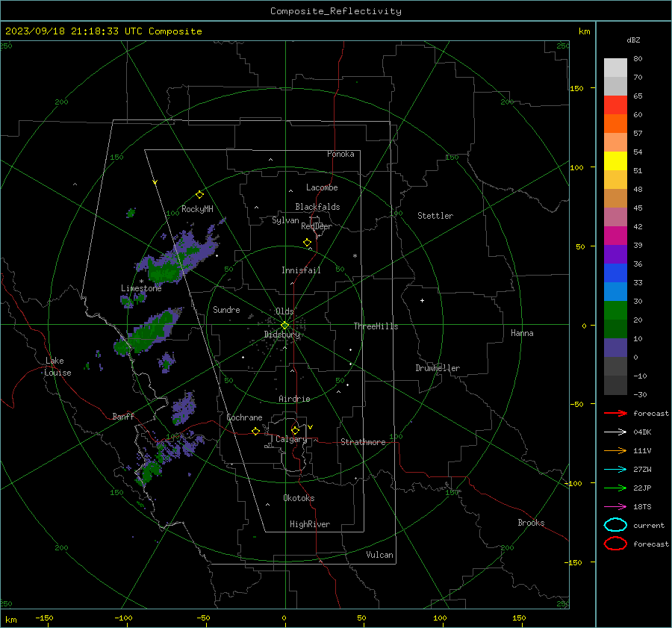The height and width of the screenshot is (628, 672).
Task: Select the indigo 0-10 dBZ swatch
Action: click(615, 348)
